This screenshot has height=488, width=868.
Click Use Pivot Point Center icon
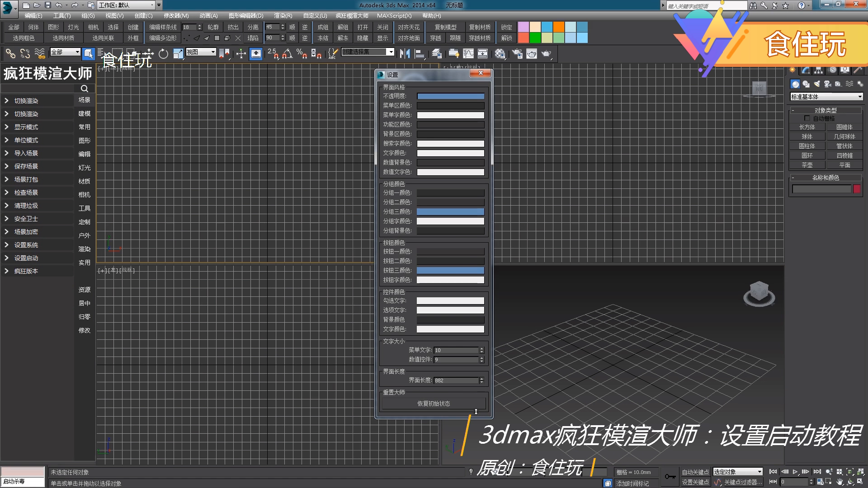pos(224,54)
